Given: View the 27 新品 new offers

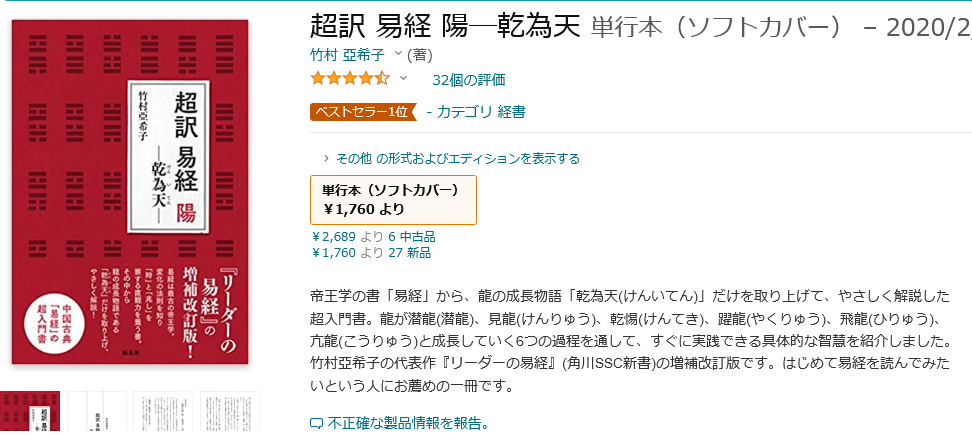Looking at the screenshot, I should click(x=409, y=252).
